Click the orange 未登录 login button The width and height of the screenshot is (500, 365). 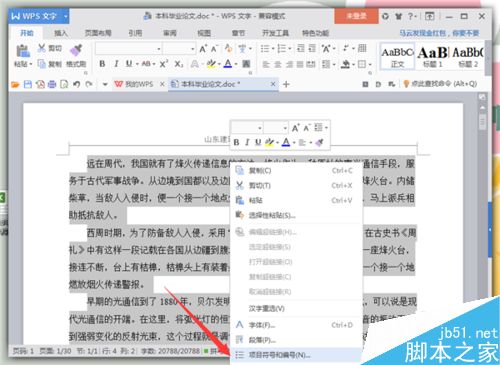coord(356,16)
